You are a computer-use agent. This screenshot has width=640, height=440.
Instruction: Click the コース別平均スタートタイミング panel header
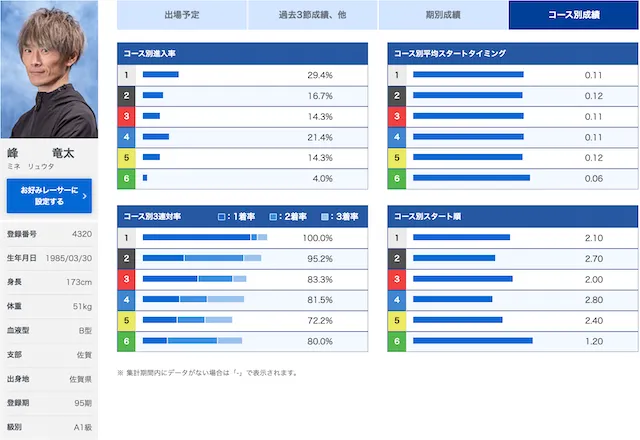click(x=512, y=53)
